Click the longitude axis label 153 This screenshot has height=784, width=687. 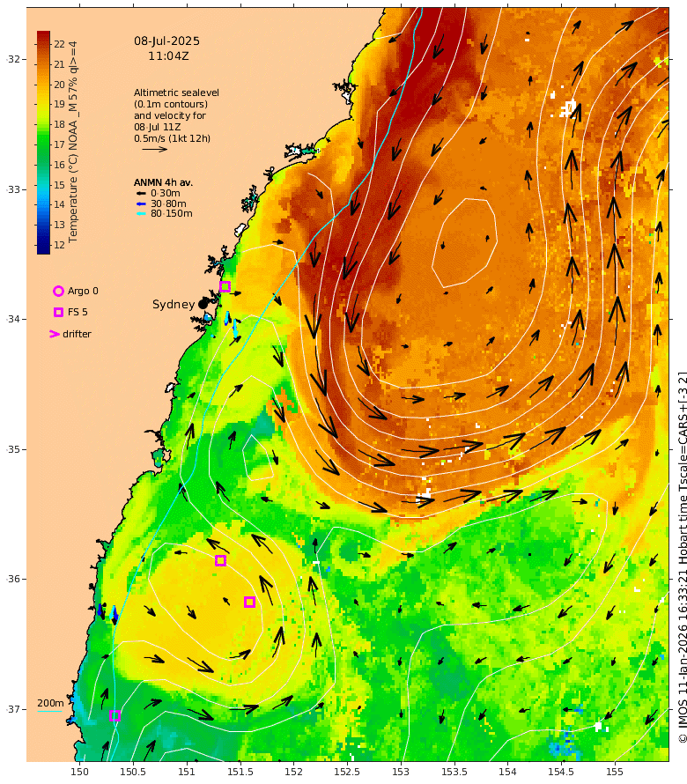point(401,772)
